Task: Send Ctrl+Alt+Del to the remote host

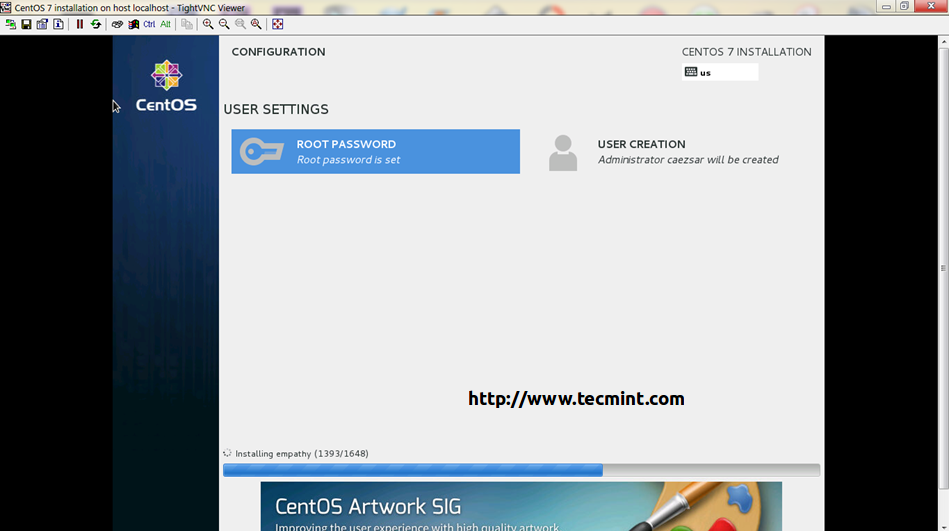Action: (117, 24)
